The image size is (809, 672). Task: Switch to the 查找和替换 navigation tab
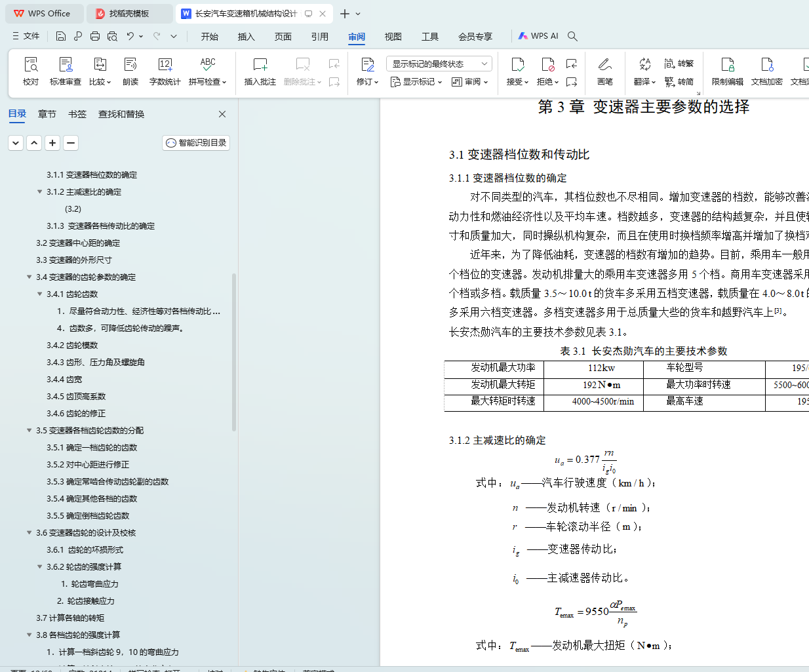tap(121, 114)
